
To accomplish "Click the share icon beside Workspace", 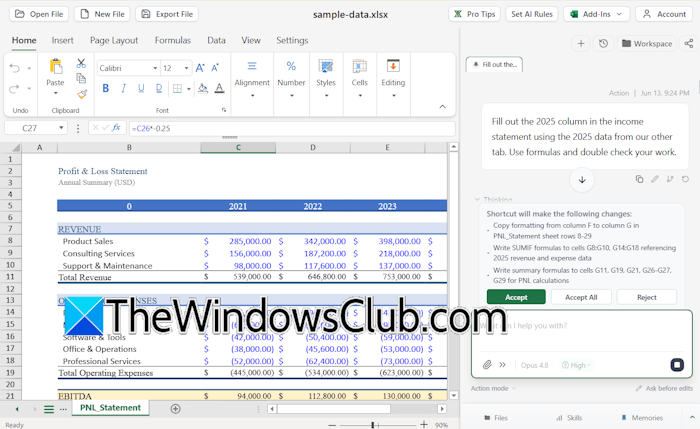I will [689, 43].
